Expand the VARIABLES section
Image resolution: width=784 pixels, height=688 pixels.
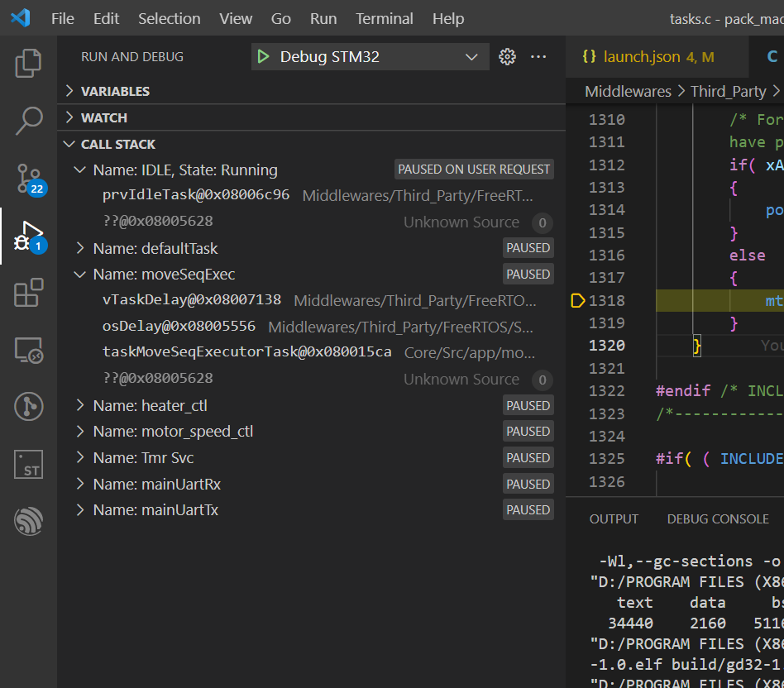[115, 91]
